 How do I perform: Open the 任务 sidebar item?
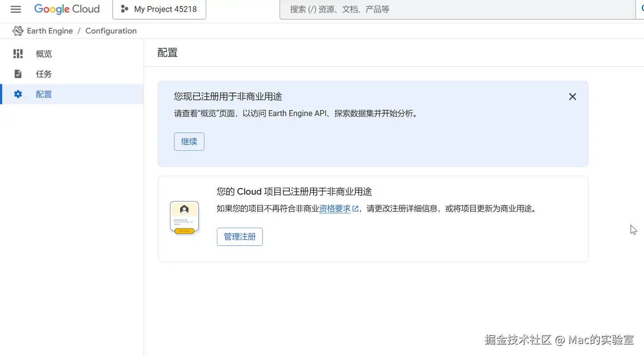(72, 74)
